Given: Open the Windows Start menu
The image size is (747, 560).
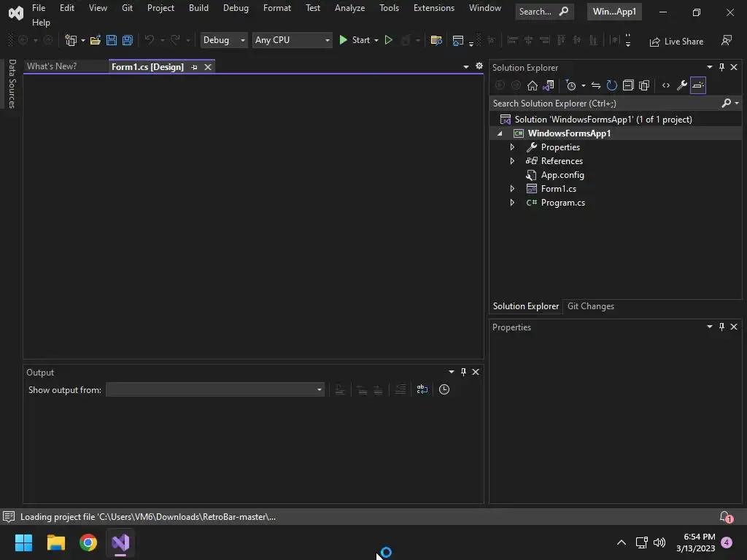Looking at the screenshot, I should 23,542.
